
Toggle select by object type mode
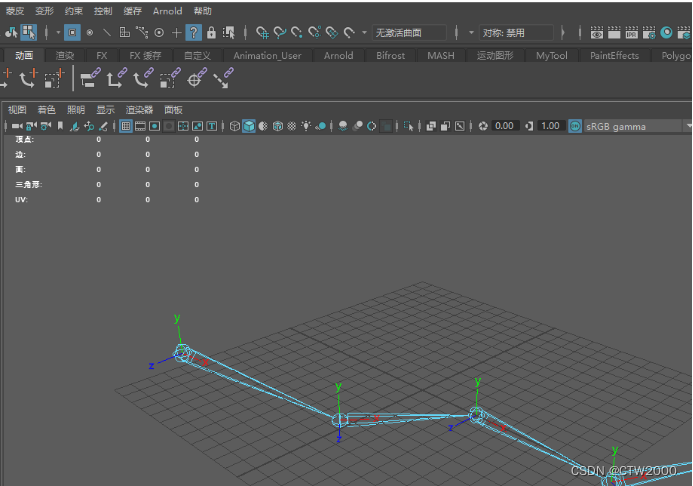[29, 32]
